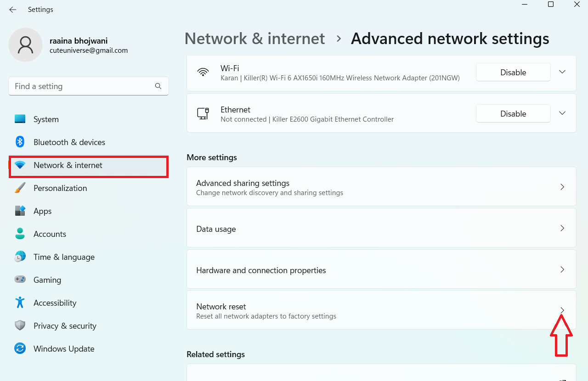Select Network & internet in sidebar
The height and width of the screenshot is (381, 588).
tap(68, 165)
